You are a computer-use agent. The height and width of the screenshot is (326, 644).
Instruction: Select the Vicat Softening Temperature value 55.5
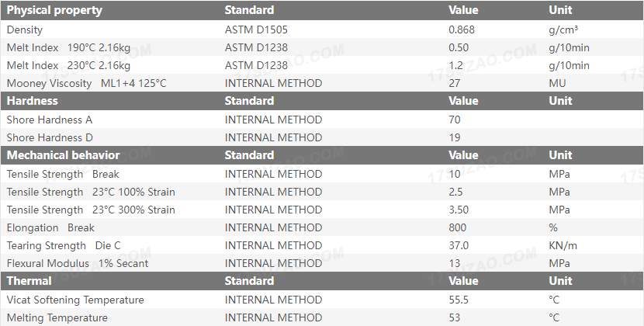tap(459, 300)
